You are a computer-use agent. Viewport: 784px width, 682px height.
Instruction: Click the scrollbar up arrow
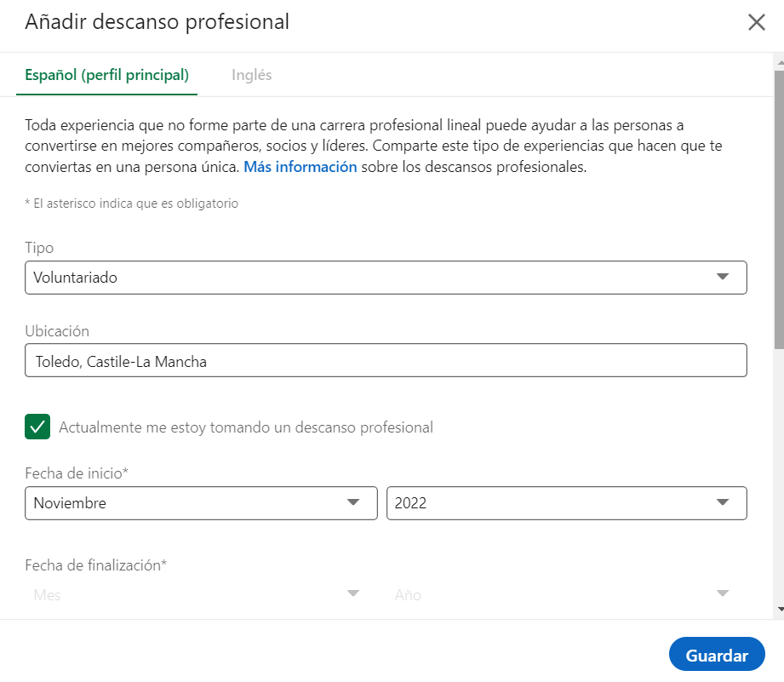tap(780, 63)
